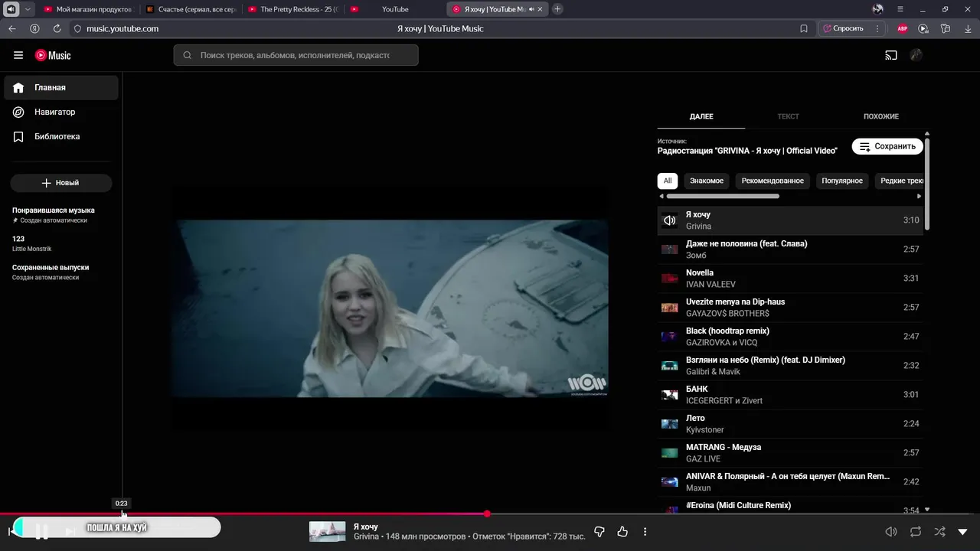Viewport: 980px width, 551px height.
Task: Focus the search tracks and albums field
Action: tap(296, 55)
